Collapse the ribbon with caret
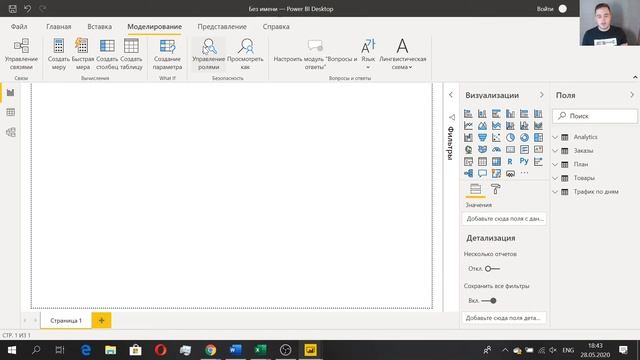 (x=635, y=77)
